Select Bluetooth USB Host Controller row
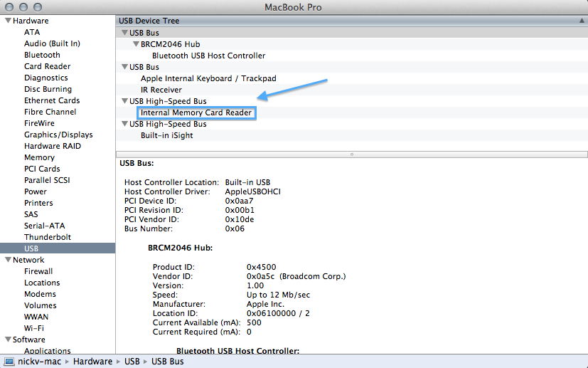This screenshot has height=368, width=588. 351,56
